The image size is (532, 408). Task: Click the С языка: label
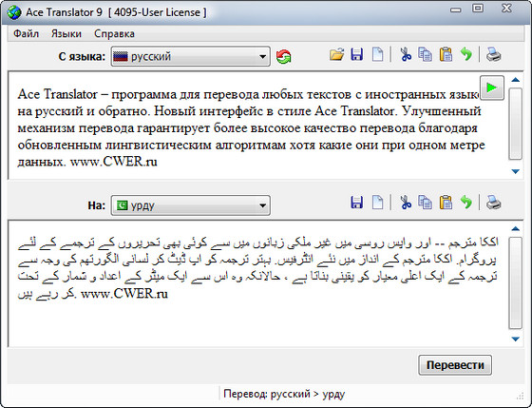coord(82,56)
